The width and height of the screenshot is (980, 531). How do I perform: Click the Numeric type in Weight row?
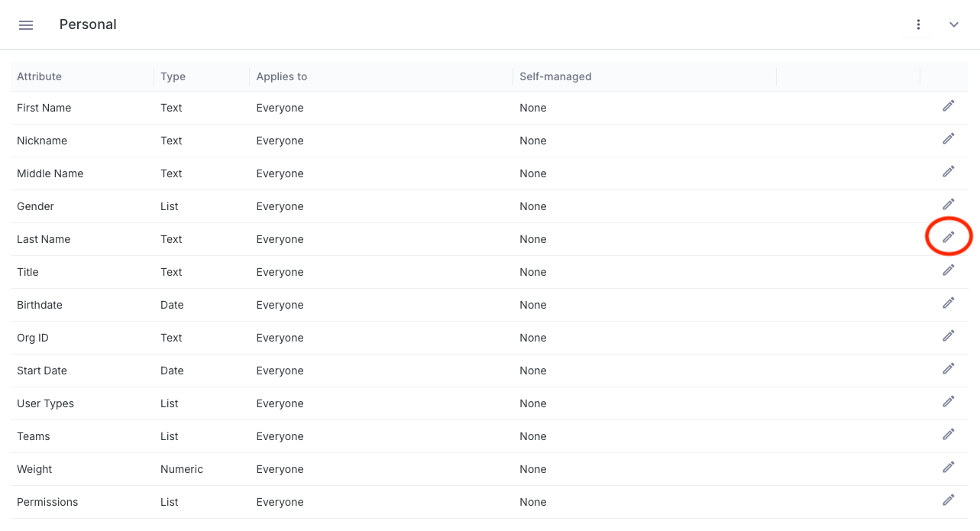coord(182,469)
